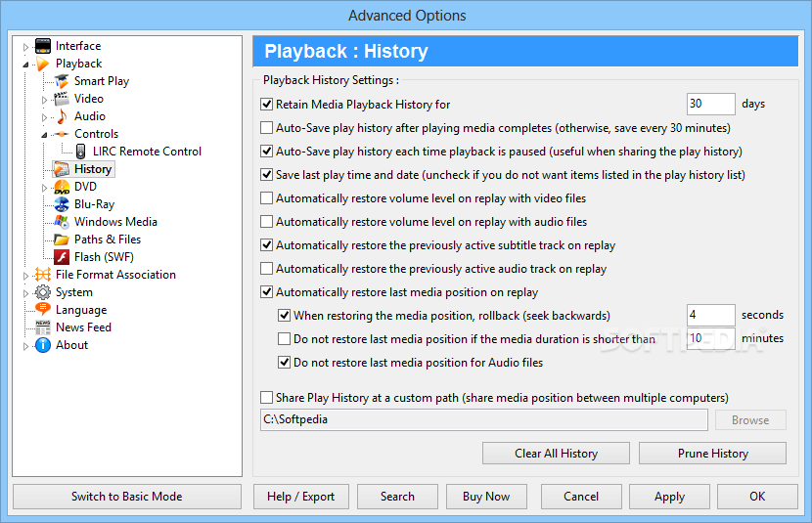
Task: Click the Prune History button
Action: (x=712, y=454)
